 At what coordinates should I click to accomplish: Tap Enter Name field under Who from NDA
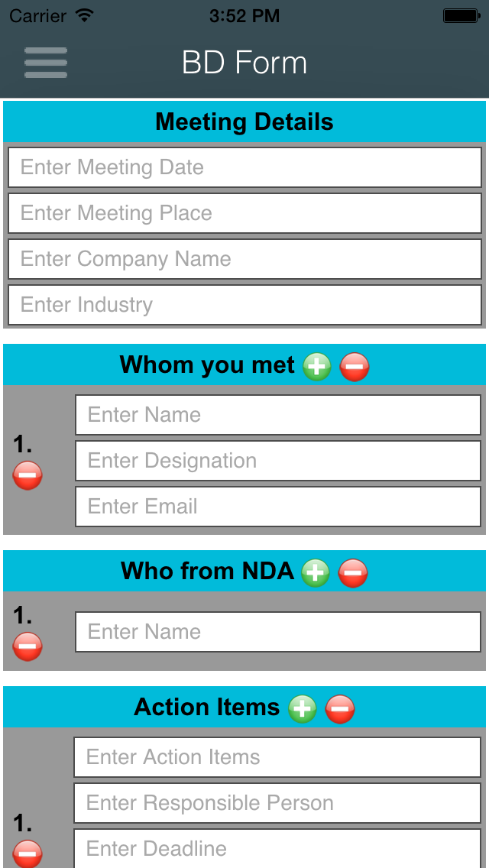tap(277, 632)
